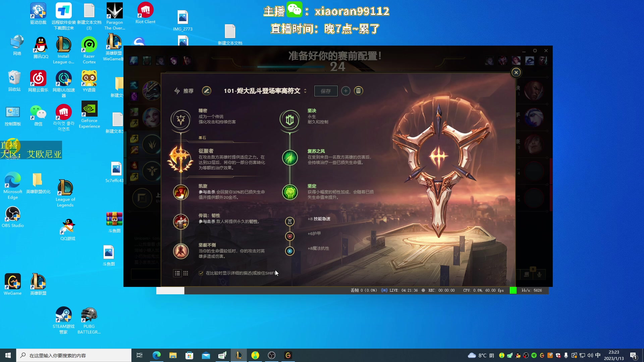Edit the rune page name pencil icon

pos(207,91)
